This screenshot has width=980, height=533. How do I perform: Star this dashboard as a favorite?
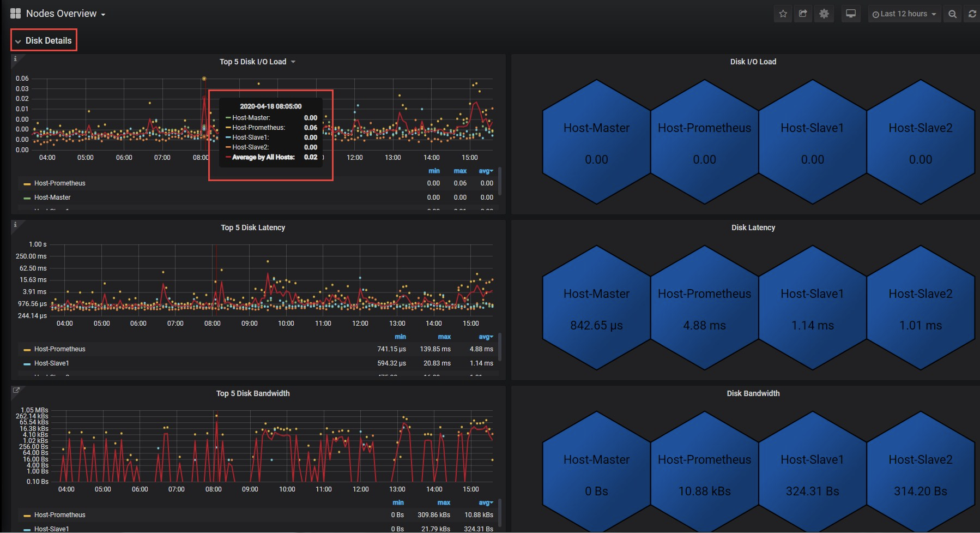tap(783, 14)
